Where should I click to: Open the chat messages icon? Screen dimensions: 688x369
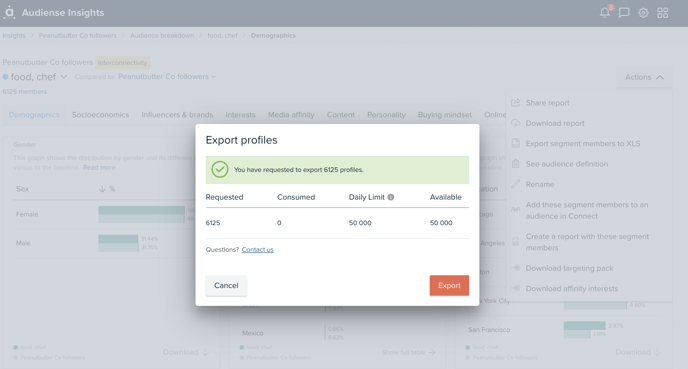coord(624,13)
